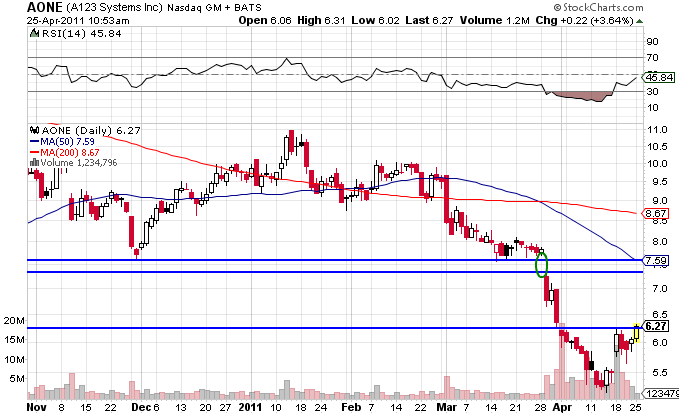
Task: Click the MA(50) 7.59 legend text
Action: (67, 142)
